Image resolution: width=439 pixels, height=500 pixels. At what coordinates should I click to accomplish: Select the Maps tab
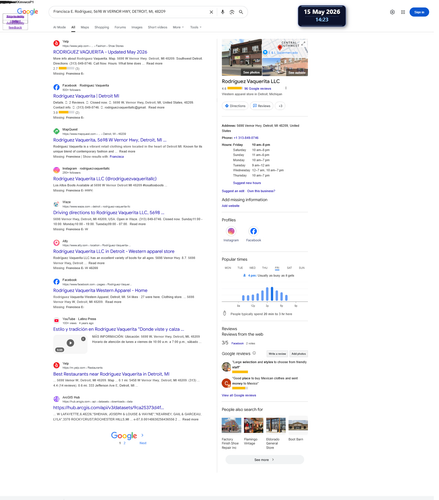pos(85,27)
